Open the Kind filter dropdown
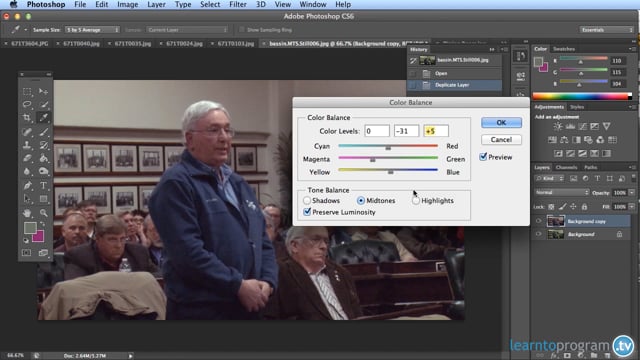Viewport: 640px width, 360px height. [x=549, y=178]
